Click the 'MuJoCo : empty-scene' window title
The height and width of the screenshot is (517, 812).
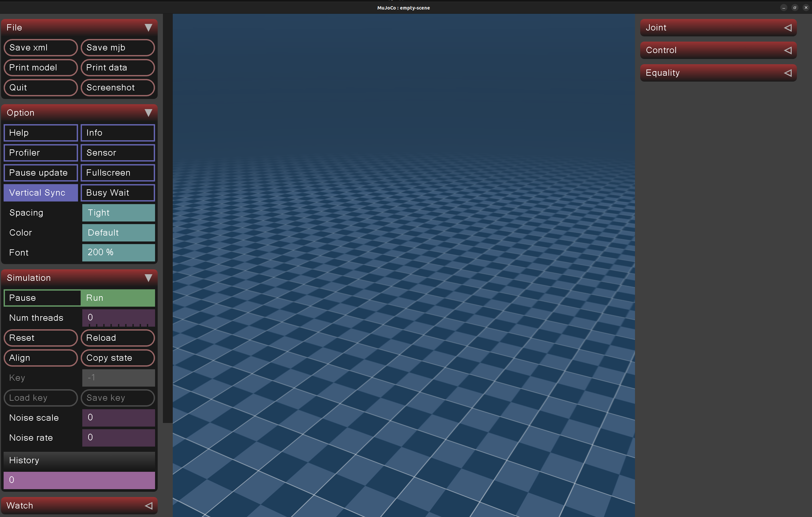coord(403,8)
